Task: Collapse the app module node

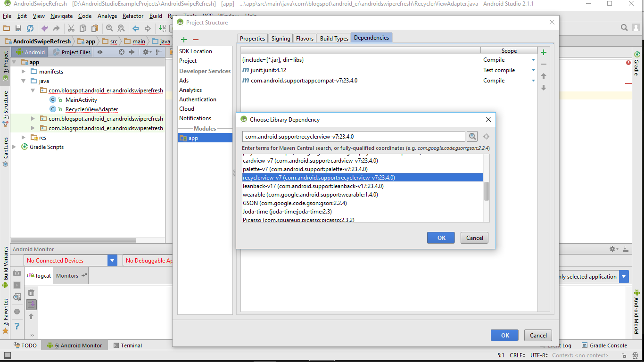Action: 14,62
